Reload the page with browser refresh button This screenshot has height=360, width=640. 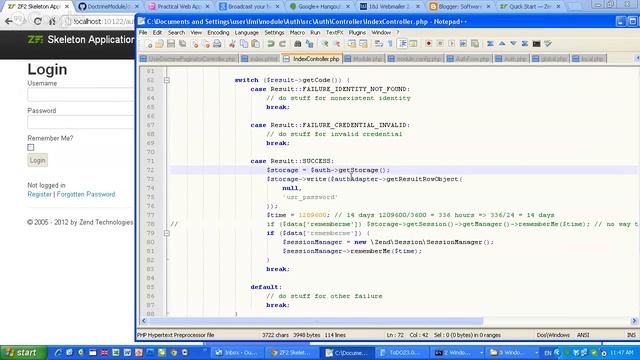pyautogui.click(x=38, y=21)
